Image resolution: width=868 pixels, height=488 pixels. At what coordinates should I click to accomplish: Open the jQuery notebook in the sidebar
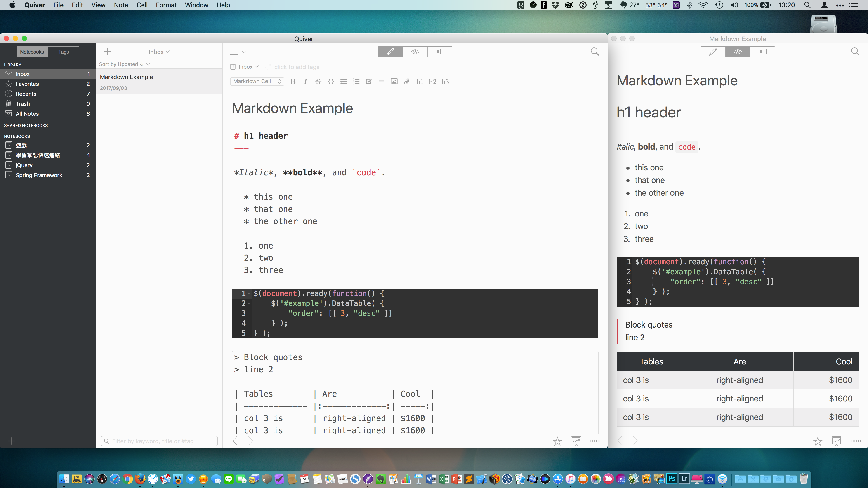point(24,165)
